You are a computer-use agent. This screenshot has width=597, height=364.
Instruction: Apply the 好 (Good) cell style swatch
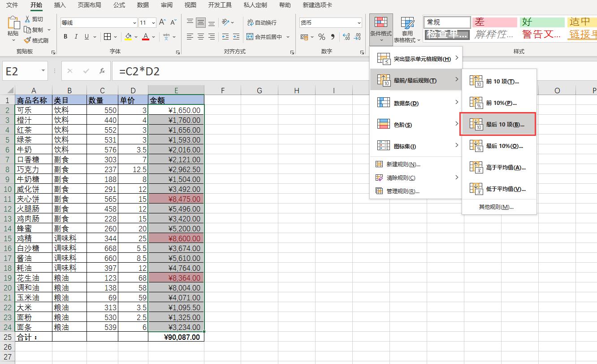coord(542,22)
